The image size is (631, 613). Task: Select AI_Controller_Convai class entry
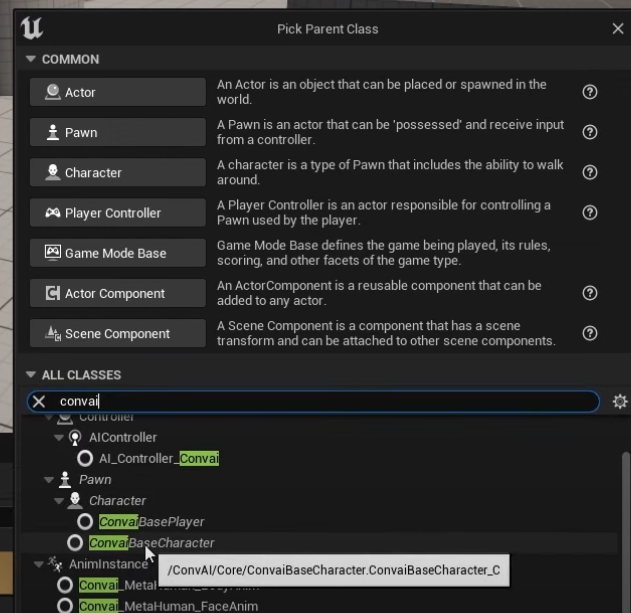point(158,459)
